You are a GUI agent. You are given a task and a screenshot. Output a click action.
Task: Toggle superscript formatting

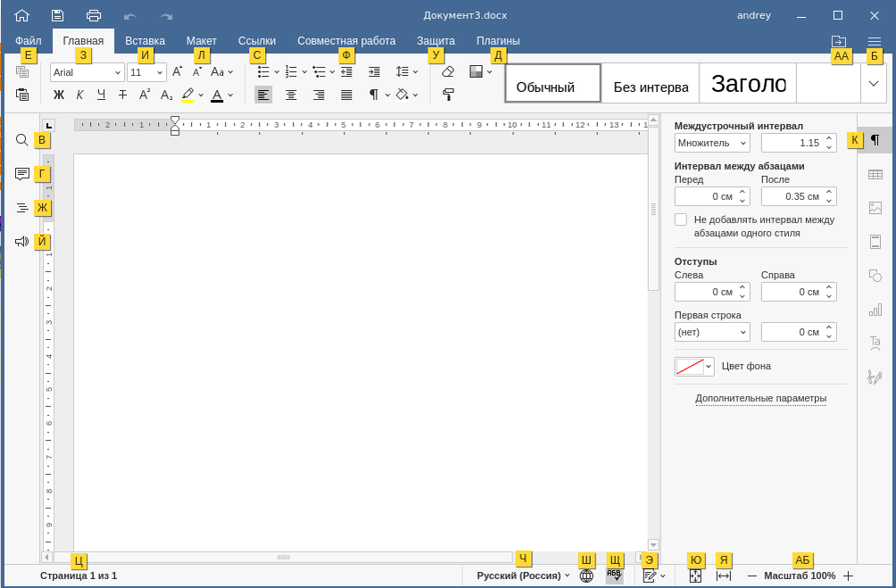pos(145,95)
